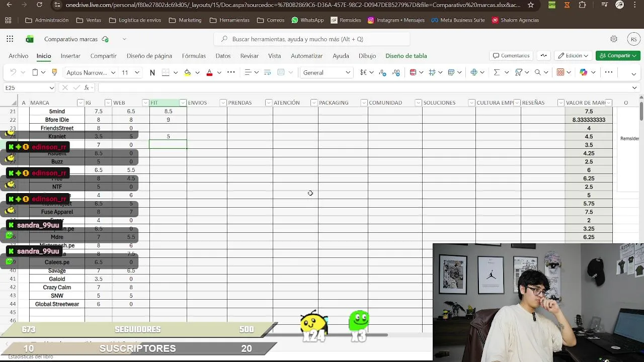
Task: Open the Shalom Agencias bookmark
Action: coord(515,20)
